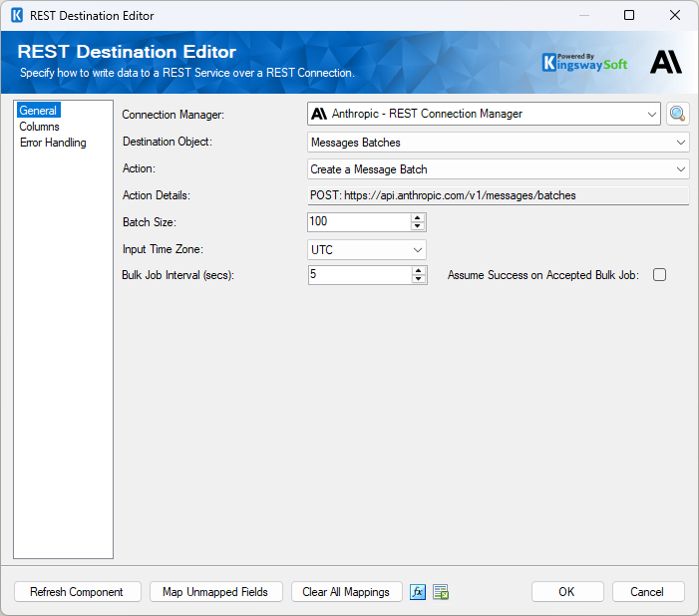Click the Refresh Component button

pos(77,592)
